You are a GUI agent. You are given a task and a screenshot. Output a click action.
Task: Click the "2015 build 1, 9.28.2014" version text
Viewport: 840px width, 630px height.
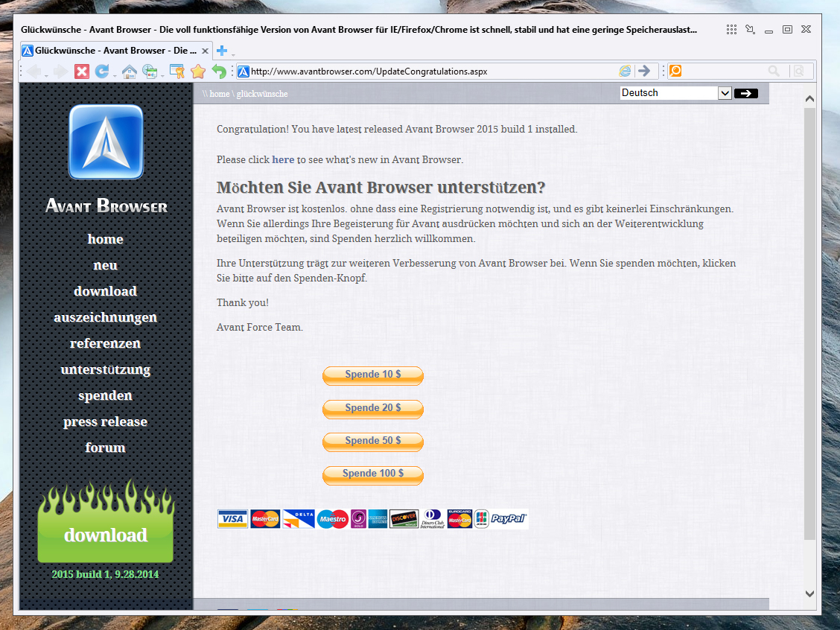(x=106, y=574)
